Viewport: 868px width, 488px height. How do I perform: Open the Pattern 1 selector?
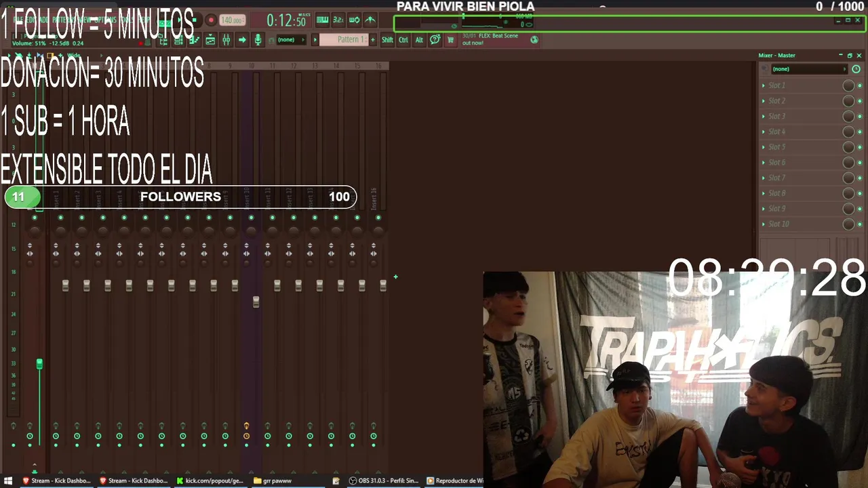(344, 39)
